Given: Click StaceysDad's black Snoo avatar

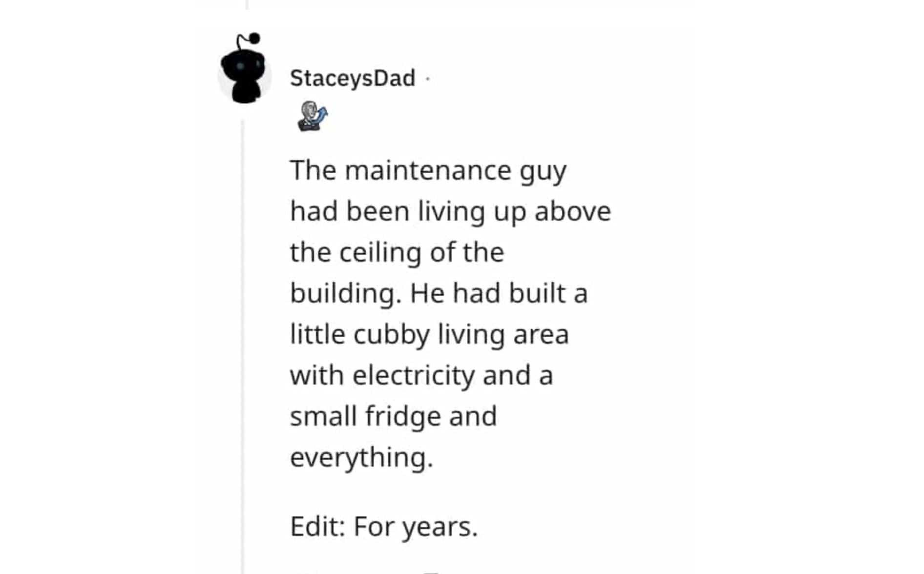Looking at the screenshot, I should tap(244, 70).
